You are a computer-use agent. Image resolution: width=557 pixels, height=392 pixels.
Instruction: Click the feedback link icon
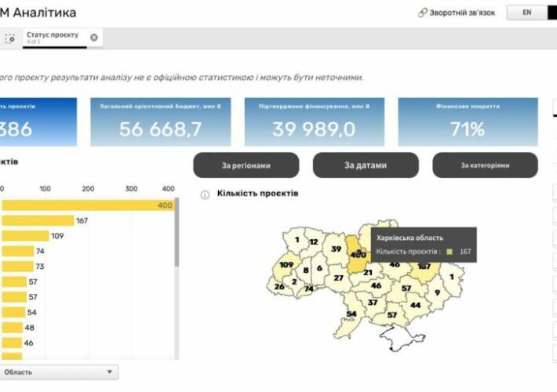coord(422,13)
